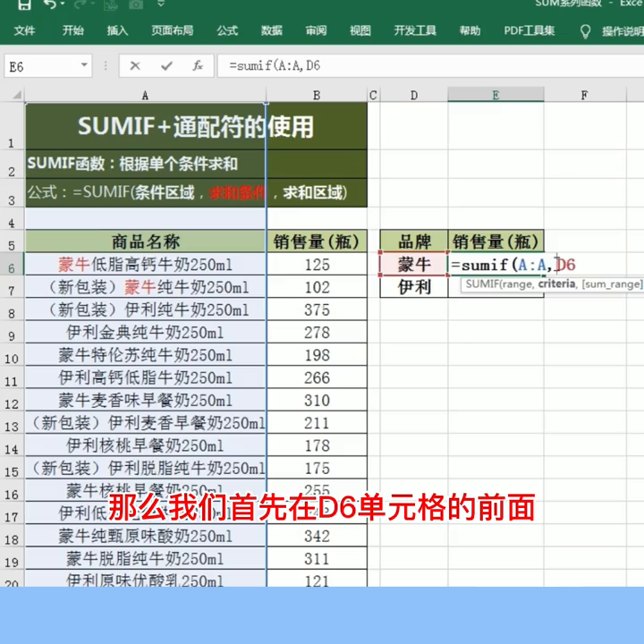Switch to the 插入 tab
This screenshot has width=644, height=644.
click(x=117, y=30)
